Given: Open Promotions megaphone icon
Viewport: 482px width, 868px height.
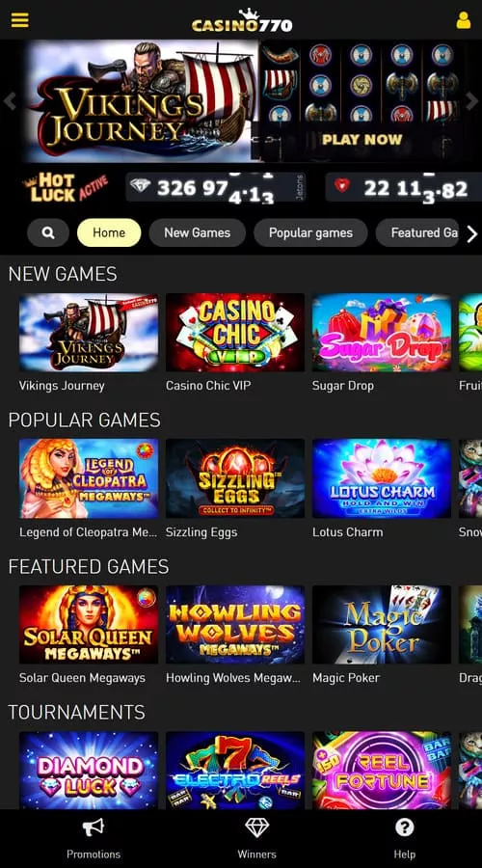Looking at the screenshot, I should [93, 828].
